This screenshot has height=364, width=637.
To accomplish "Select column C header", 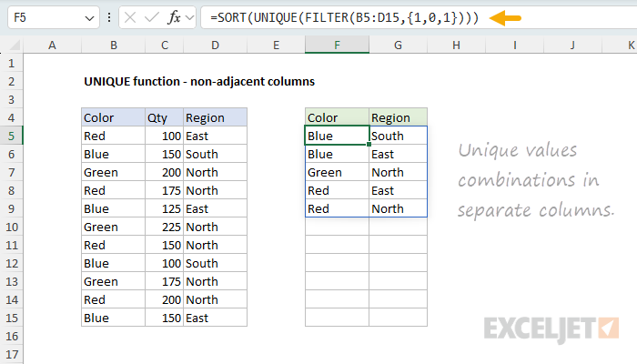I will [165, 45].
